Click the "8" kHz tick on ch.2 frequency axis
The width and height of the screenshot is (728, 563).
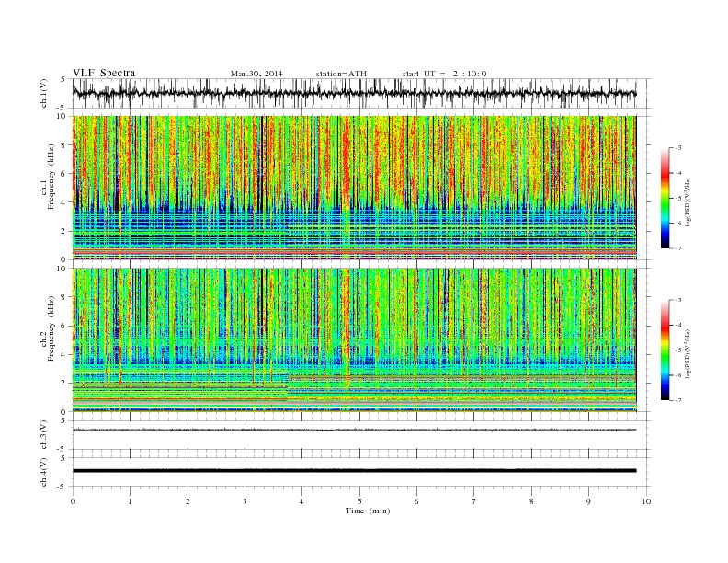[x=63, y=297]
